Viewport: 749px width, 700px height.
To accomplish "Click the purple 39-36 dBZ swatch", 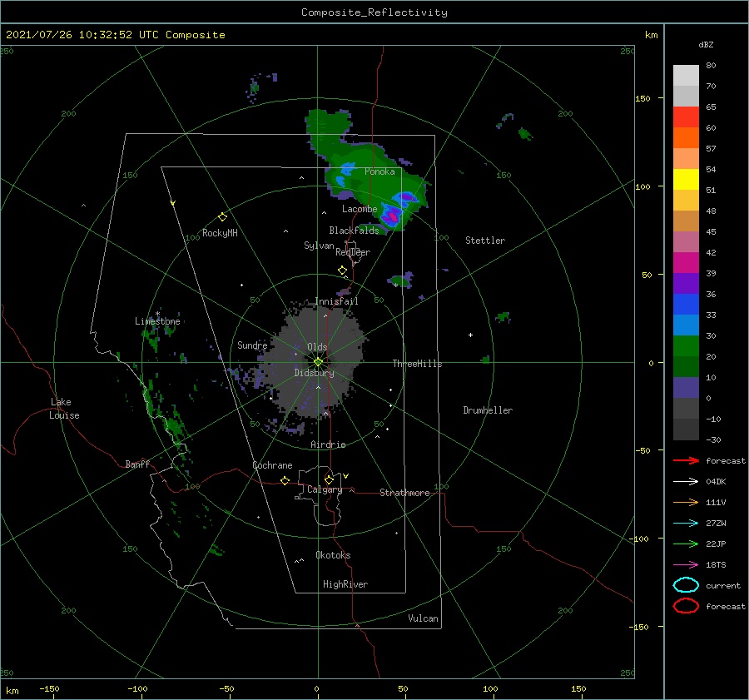I will pyautogui.click(x=686, y=283).
